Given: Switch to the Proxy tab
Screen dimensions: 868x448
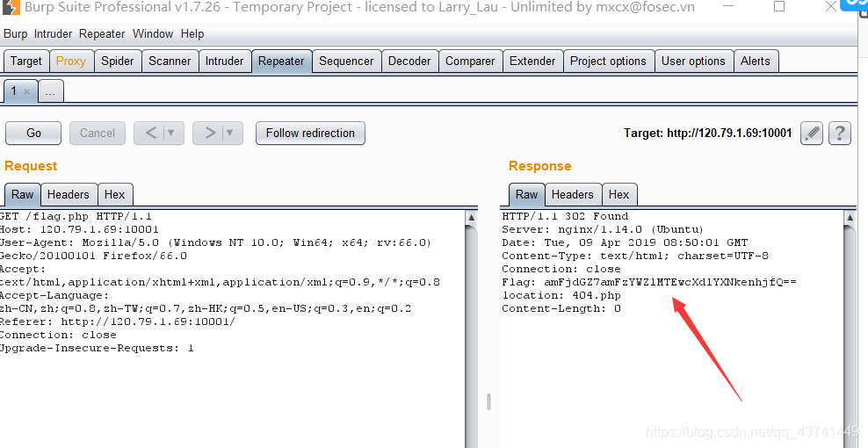Looking at the screenshot, I should [x=71, y=61].
